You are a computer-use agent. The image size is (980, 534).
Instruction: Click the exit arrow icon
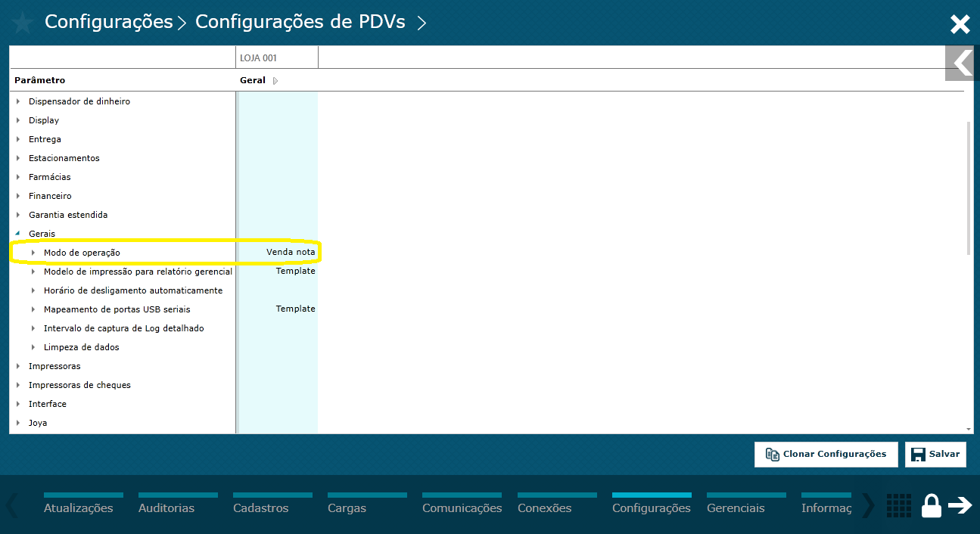pos(960,505)
